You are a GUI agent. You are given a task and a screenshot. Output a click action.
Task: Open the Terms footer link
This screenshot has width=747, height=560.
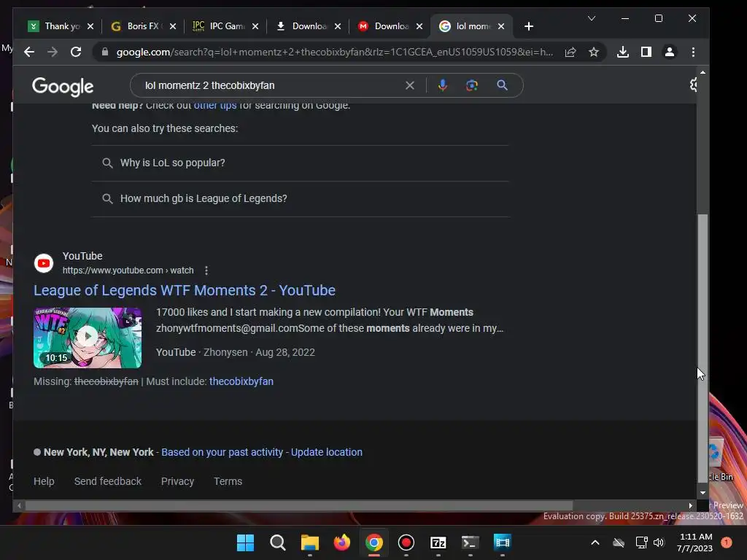[228, 481]
